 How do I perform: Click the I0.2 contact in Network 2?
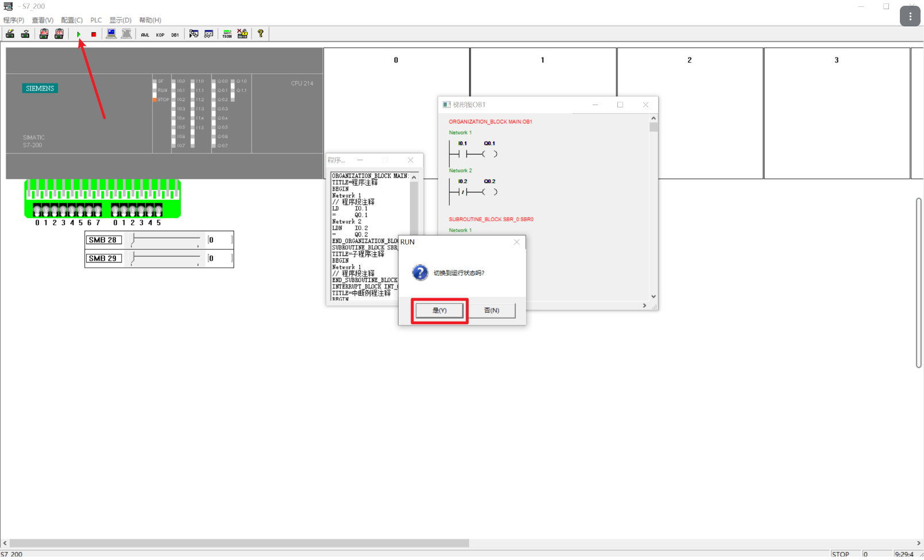click(462, 192)
